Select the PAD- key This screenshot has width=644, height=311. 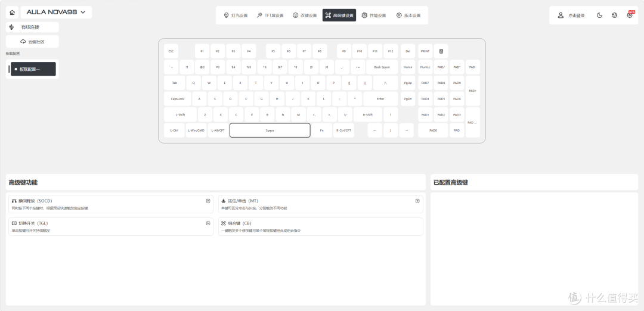[x=473, y=67]
